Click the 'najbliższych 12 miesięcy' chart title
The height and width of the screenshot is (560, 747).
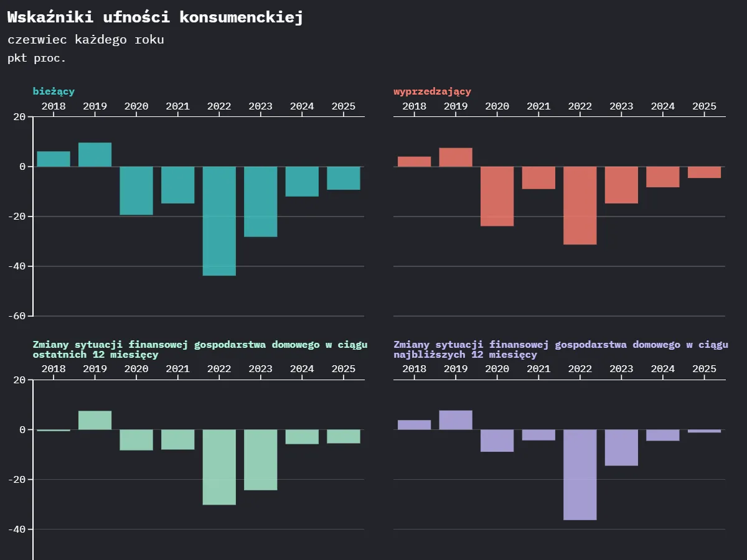(561, 350)
